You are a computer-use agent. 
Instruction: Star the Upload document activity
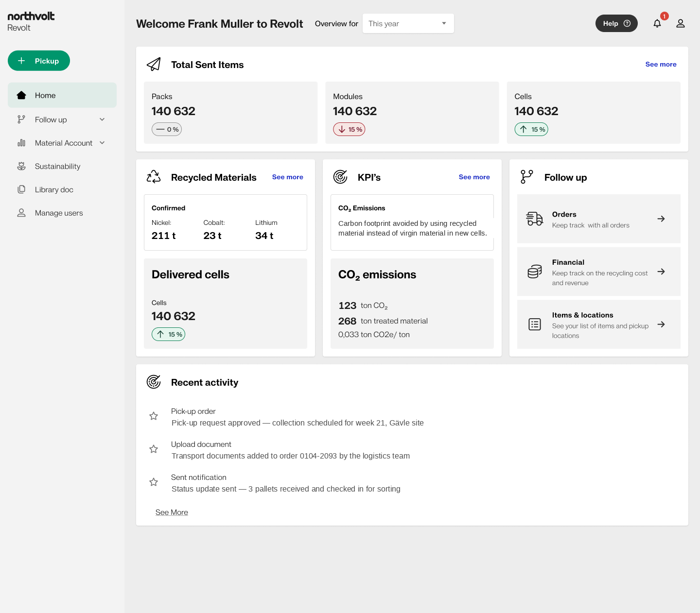(x=154, y=449)
